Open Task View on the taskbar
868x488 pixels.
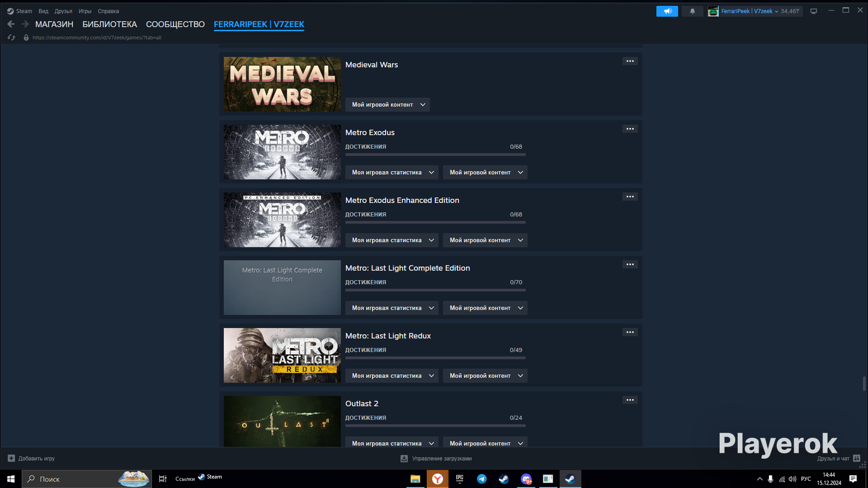click(163, 479)
